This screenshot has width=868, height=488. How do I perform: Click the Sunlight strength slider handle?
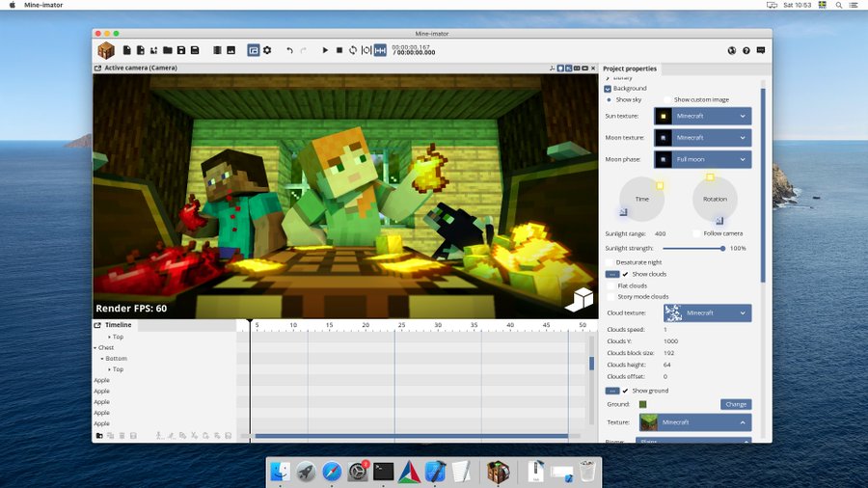point(722,249)
